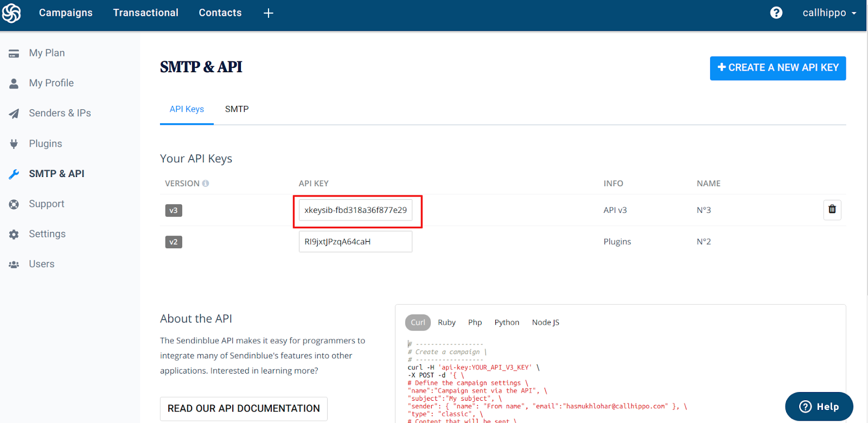Click the v2 version badge

(x=174, y=242)
